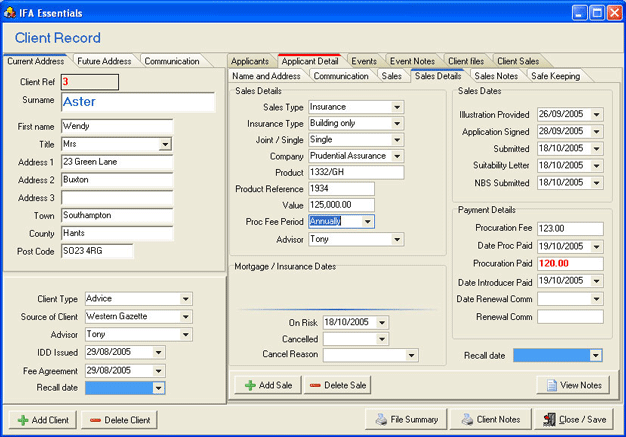Click the printer icon on File Summary
626x437 pixels.
pyautogui.click(x=381, y=419)
